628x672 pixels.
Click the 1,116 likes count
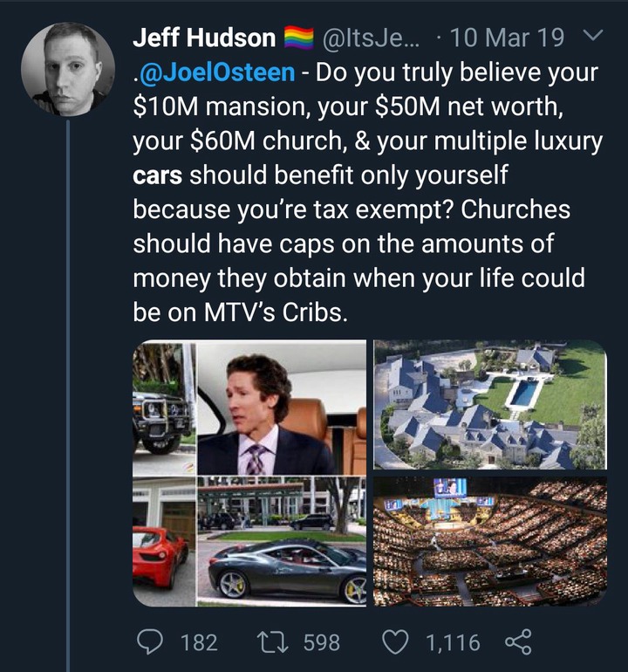coord(452,643)
